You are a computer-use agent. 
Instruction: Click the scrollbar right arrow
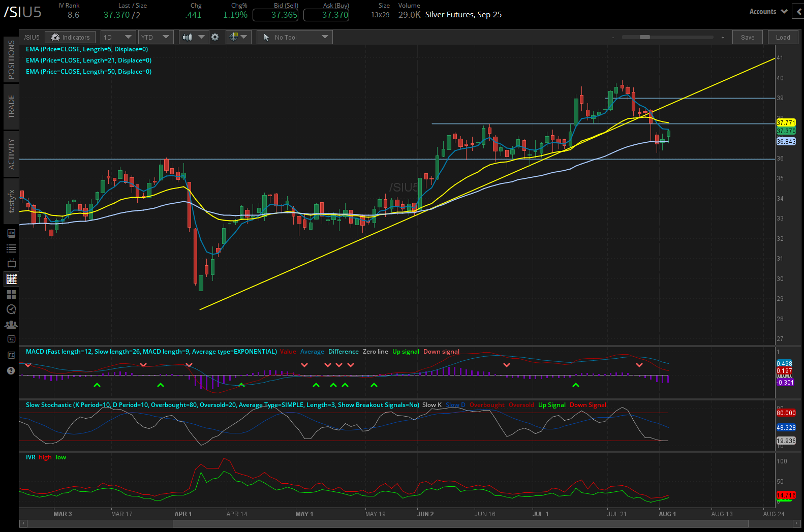pyautogui.click(x=797, y=523)
